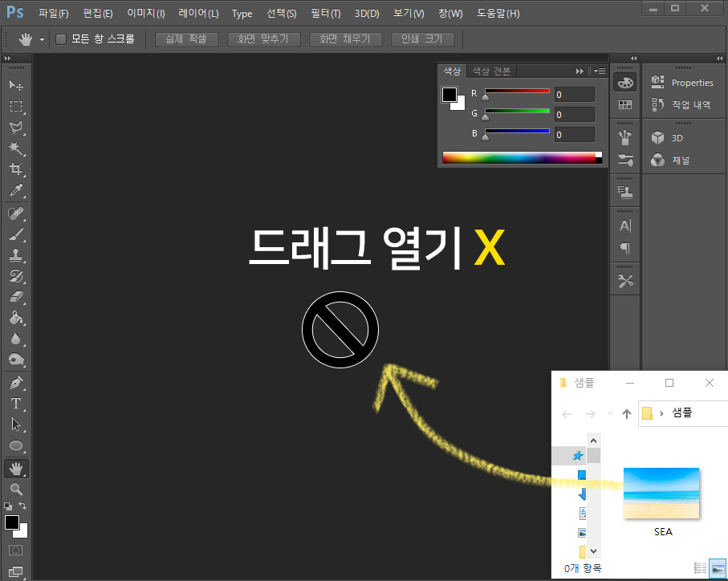Select the Pen tool
This screenshot has width=728, height=581.
pyautogui.click(x=16, y=383)
